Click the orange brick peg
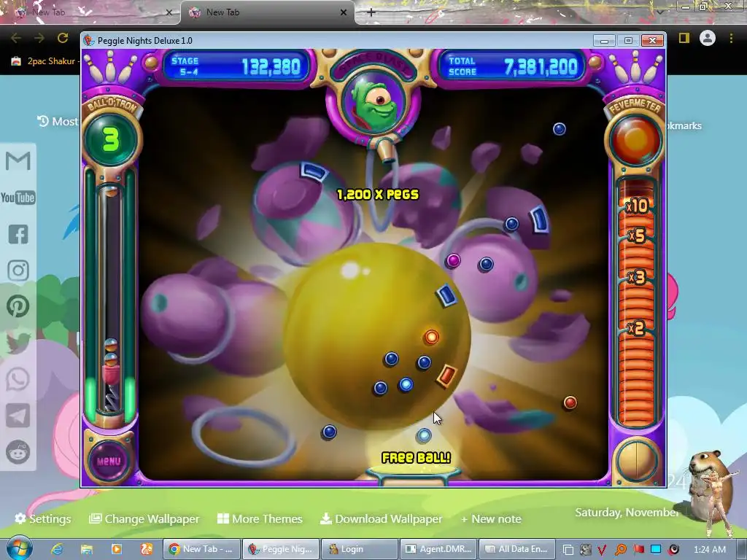This screenshot has height=560, width=747. coord(447,376)
